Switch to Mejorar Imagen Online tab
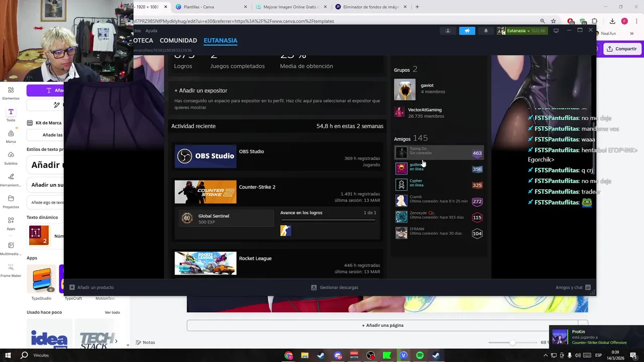The image size is (644, 362). click(291, 7)
